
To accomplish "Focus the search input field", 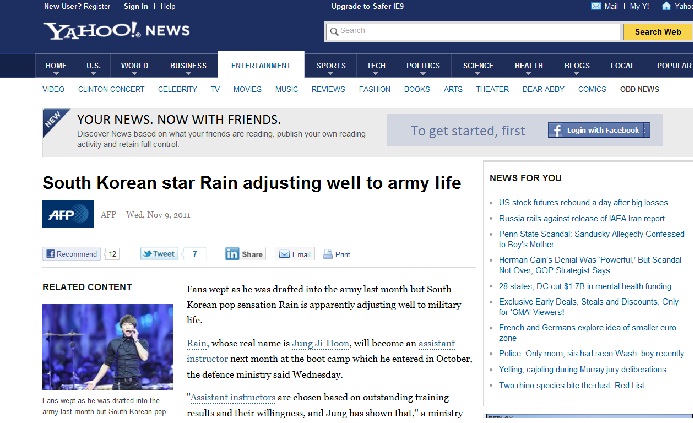I will coord(473,31).
